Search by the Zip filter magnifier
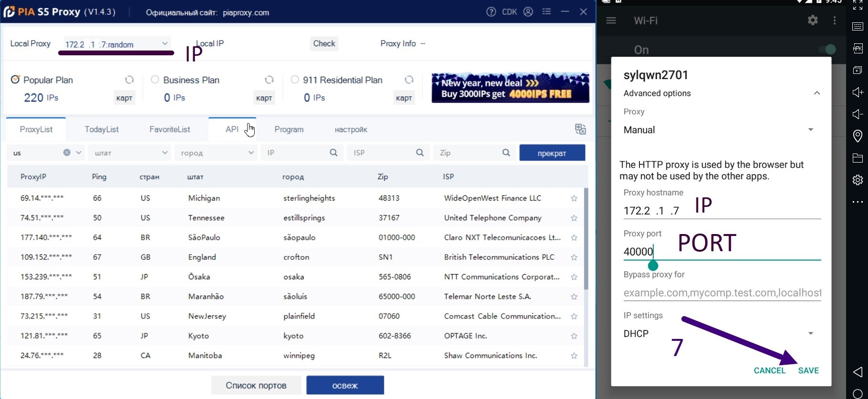This screenshot has width=868, height=399. (x=506, y=153)
